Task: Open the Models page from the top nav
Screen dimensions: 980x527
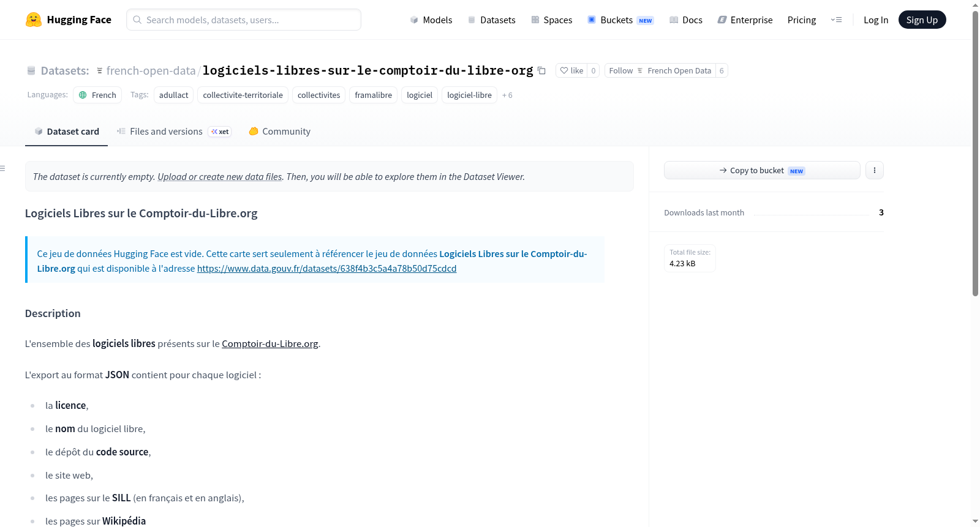Action: tap(431, 20)
